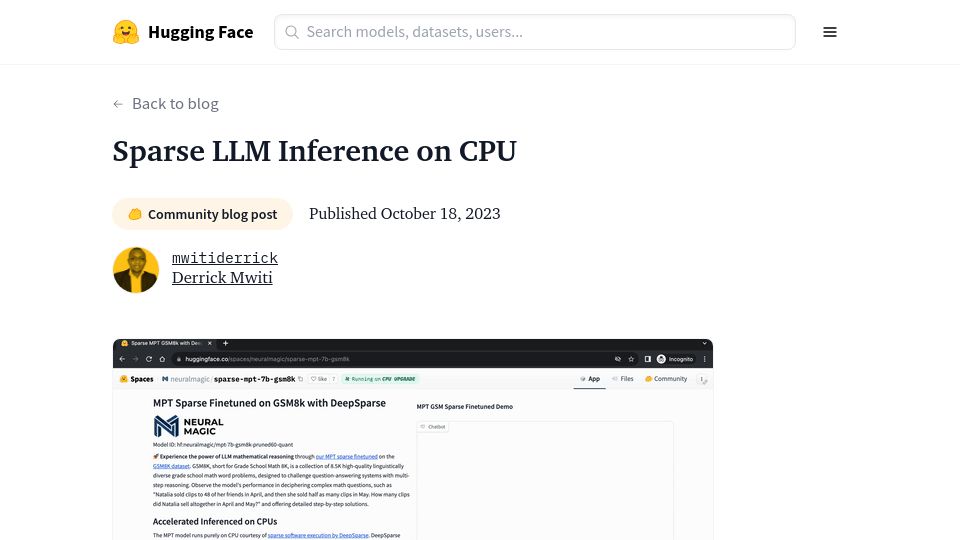
Task: Click the sparse-mpt-7b-gsm8k repo name
Action: click(x=255, y=379)
